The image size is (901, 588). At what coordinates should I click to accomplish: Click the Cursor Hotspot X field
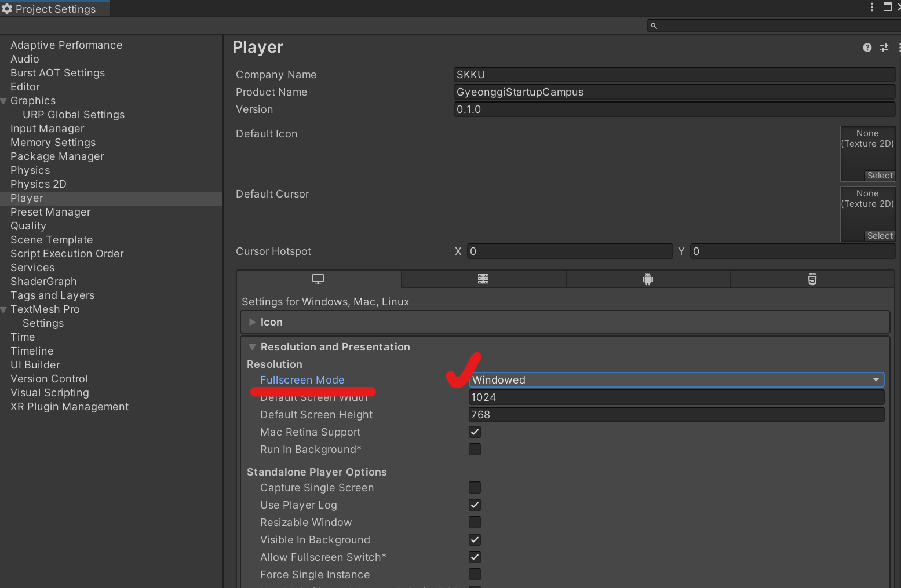[570, 251]
